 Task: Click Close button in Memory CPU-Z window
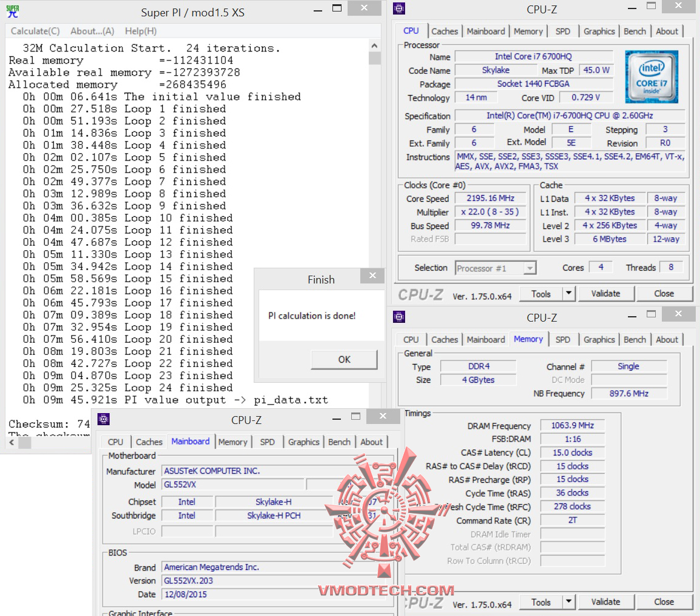pos(664,601)
